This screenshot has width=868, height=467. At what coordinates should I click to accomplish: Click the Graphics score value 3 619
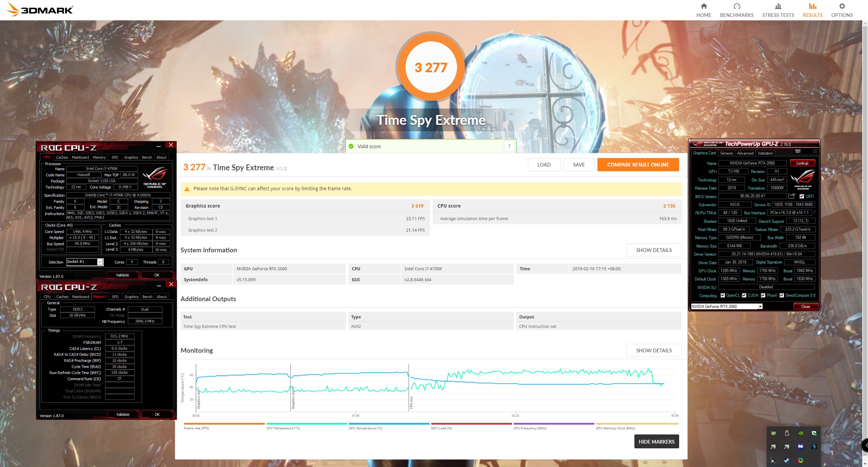[417, 206]
